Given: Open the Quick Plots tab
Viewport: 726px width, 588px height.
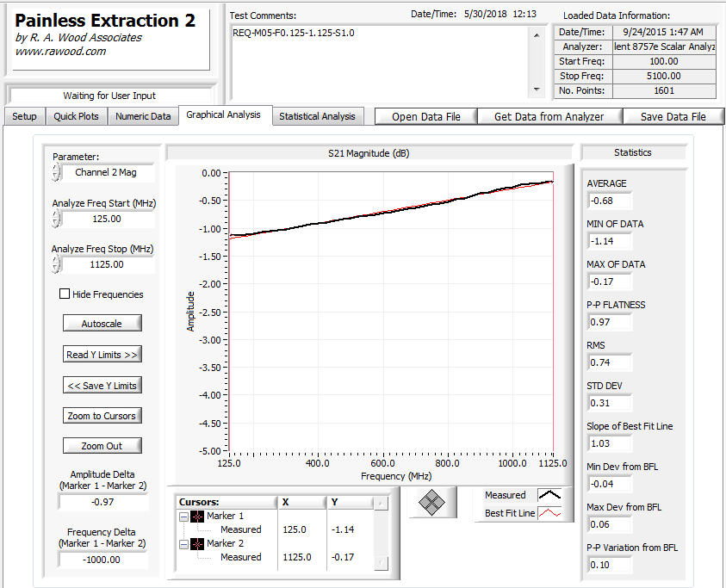Looking at the screenshot, I should 76,116.
